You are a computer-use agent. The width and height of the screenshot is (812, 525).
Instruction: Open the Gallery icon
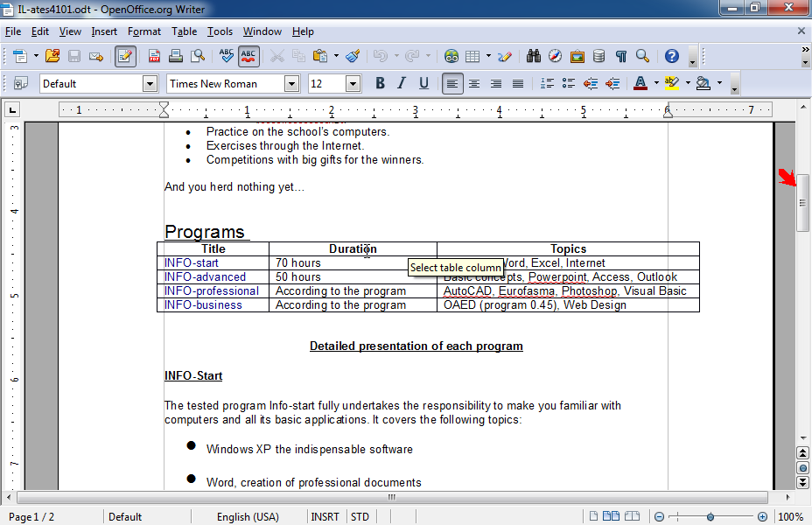tap(577, 56)
